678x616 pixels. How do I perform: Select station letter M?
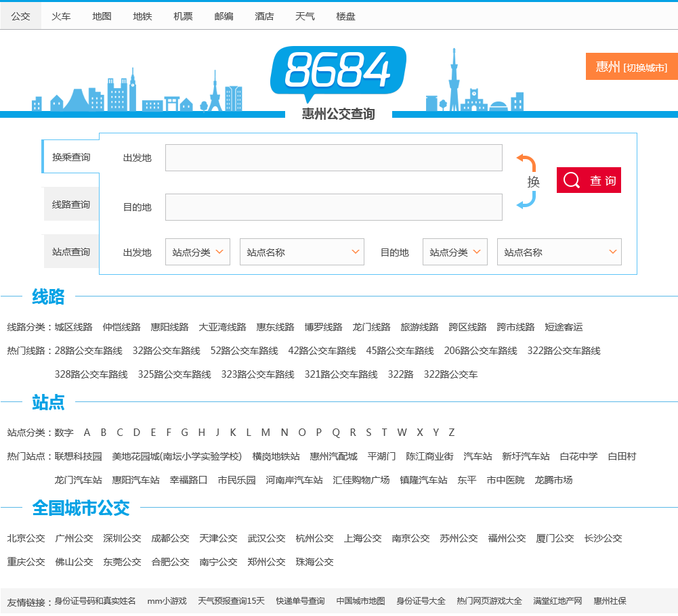[x=266, y=433]
